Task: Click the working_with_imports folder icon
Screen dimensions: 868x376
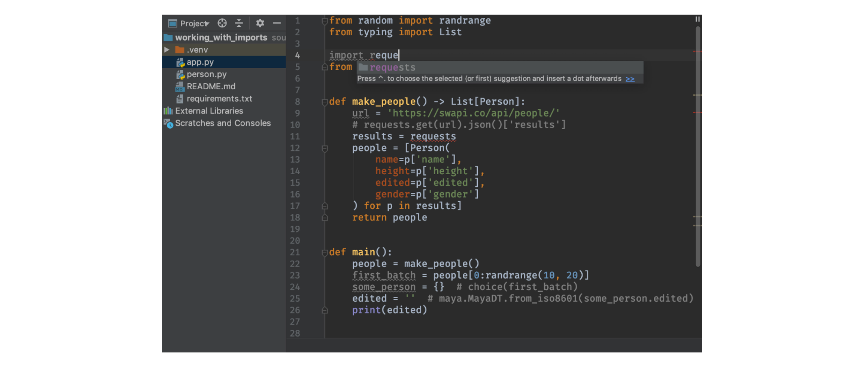Action: coord(168,38)
